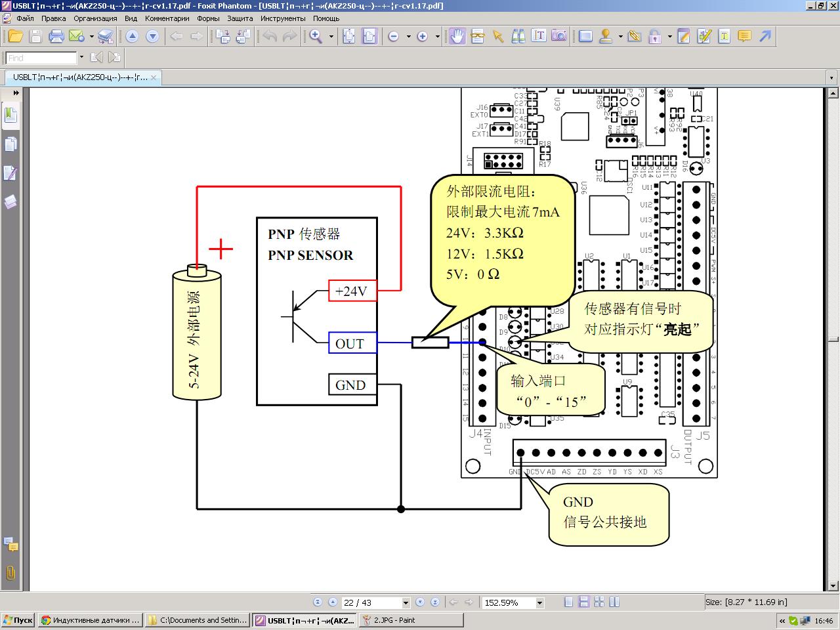Click the page number field 22 / 43

[371, 602]
